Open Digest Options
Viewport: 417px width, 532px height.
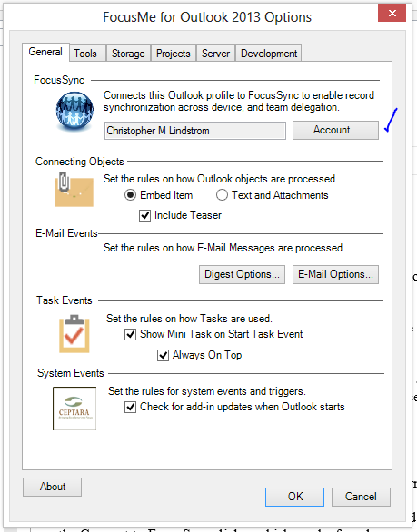[x=243, y=274]
